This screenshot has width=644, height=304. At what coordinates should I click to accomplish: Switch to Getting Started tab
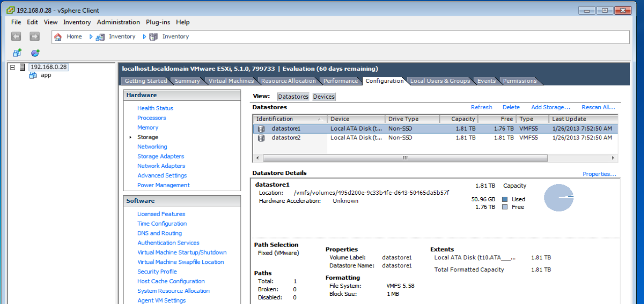click(x=146, y=81)
